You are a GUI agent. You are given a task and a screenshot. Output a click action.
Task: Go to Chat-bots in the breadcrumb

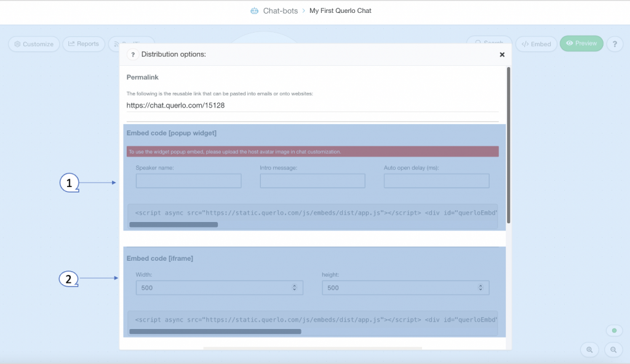tap(281, 11)
